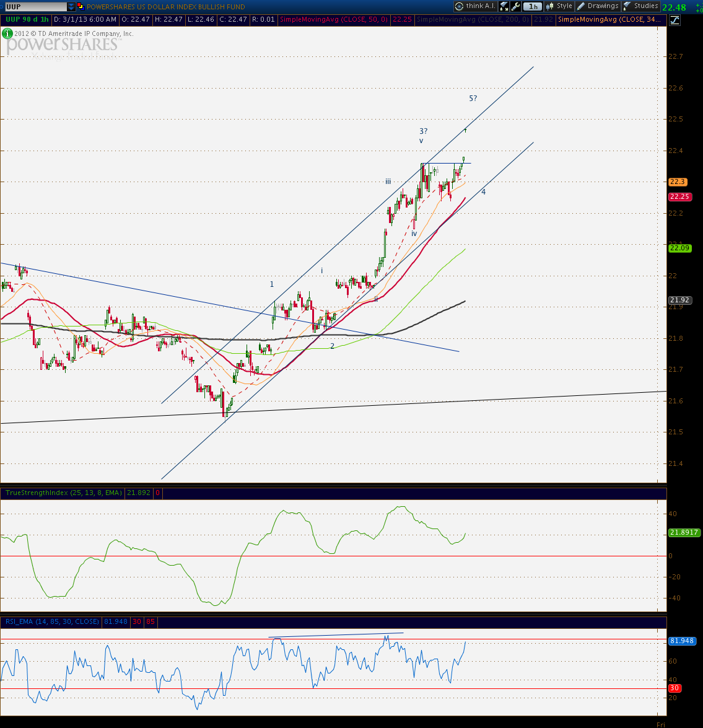Click the red 85 cell in the RSI_EMA header

point(151,621)
